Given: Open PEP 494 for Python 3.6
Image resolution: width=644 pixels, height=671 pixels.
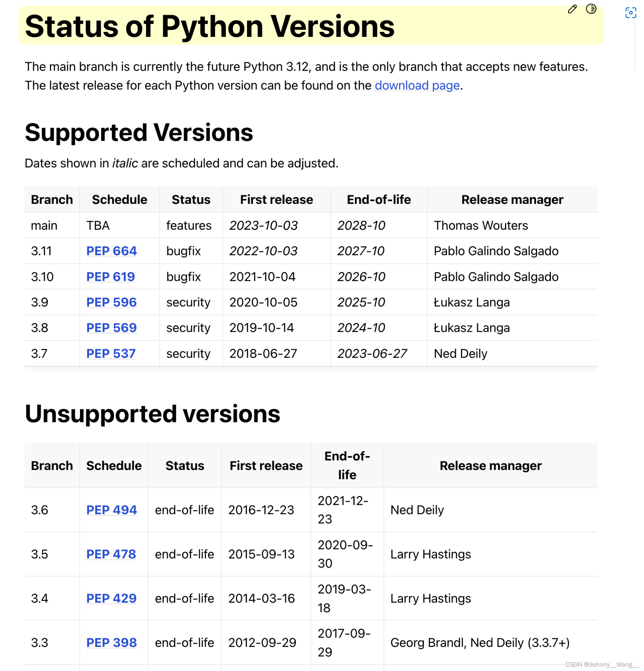Looking at the screenshot, I should coord(111,510).
